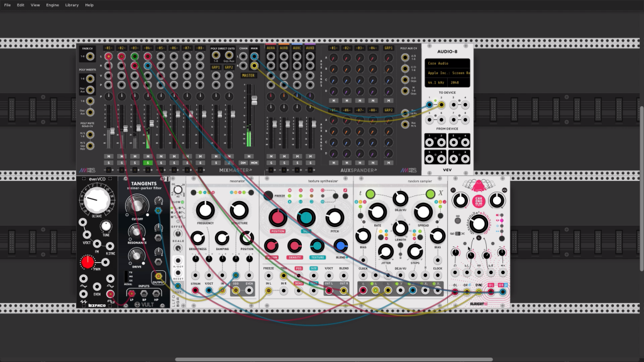The width and height of the screenshot is (644, 362).
Task: Click the Chronoblob large center knob
Action: (479, 224)
